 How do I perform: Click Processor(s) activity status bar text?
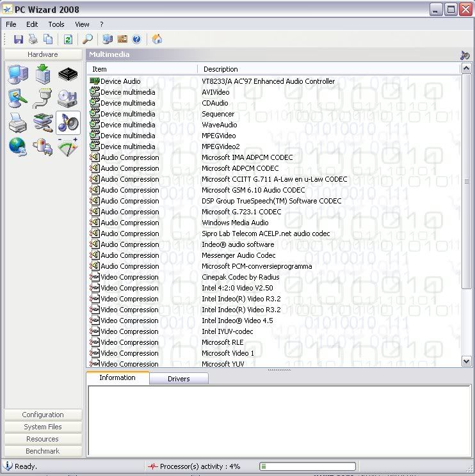tap(200, 466)
